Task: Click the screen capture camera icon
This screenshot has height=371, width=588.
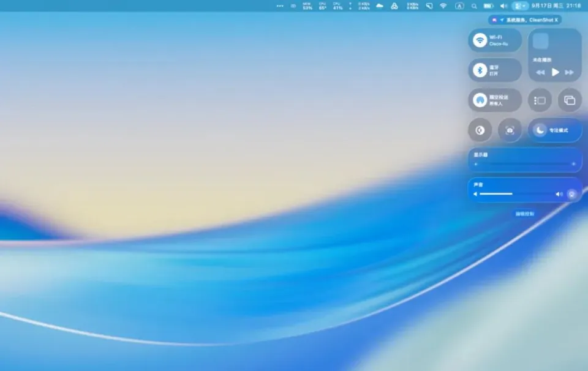Action: [x=510, y=130]
